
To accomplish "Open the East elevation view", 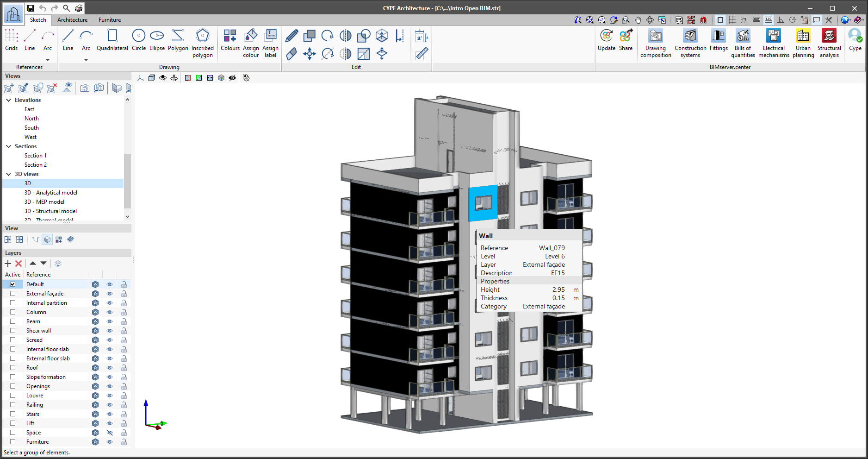I will (x=29, y=109).
